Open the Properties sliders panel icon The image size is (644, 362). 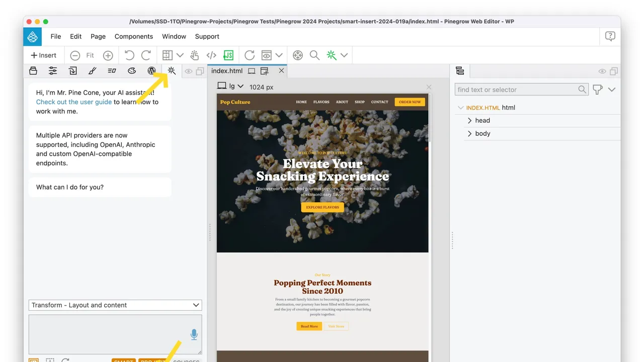(53, 71)
